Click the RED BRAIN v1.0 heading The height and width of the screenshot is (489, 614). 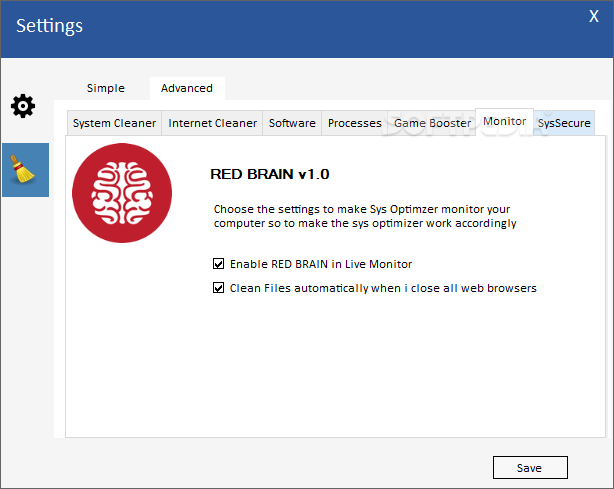(270, 174)
